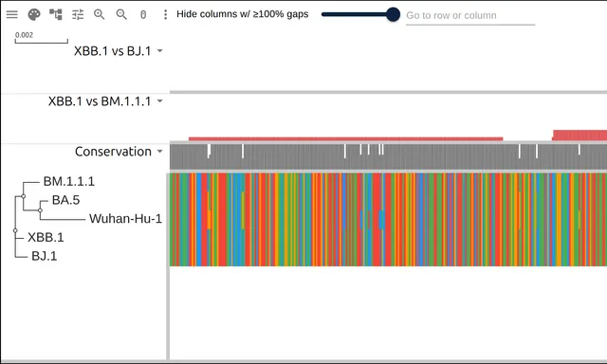This screenshot has width=607, height=364.
Task: Select Wuhan-Hu-1 leaf in the tree
Action: pyautogui.click(x=125, y=219)
